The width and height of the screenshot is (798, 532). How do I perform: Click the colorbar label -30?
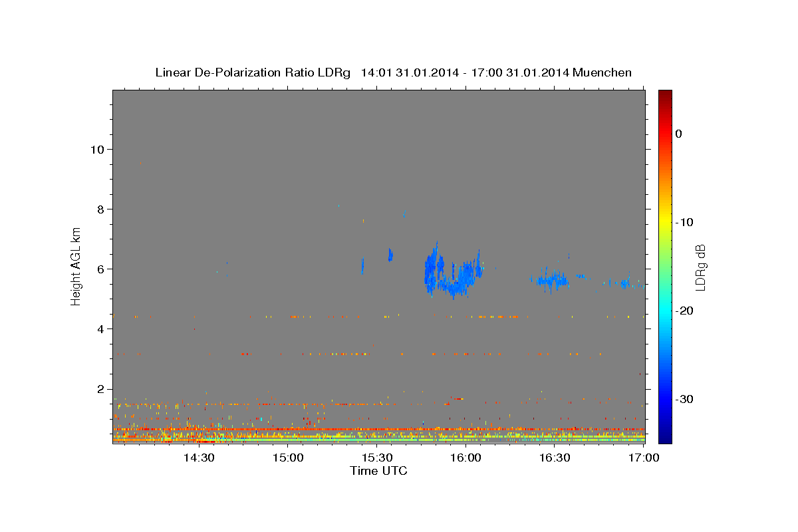[684, 399]
